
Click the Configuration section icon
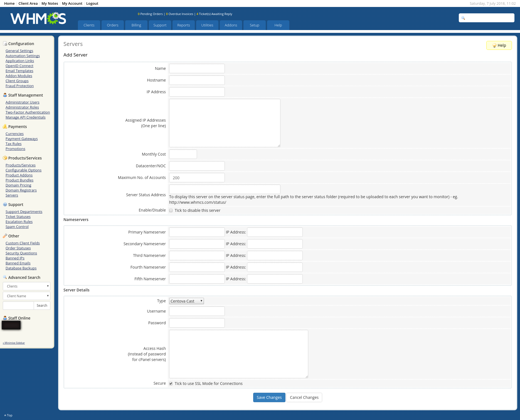(5, 44)
